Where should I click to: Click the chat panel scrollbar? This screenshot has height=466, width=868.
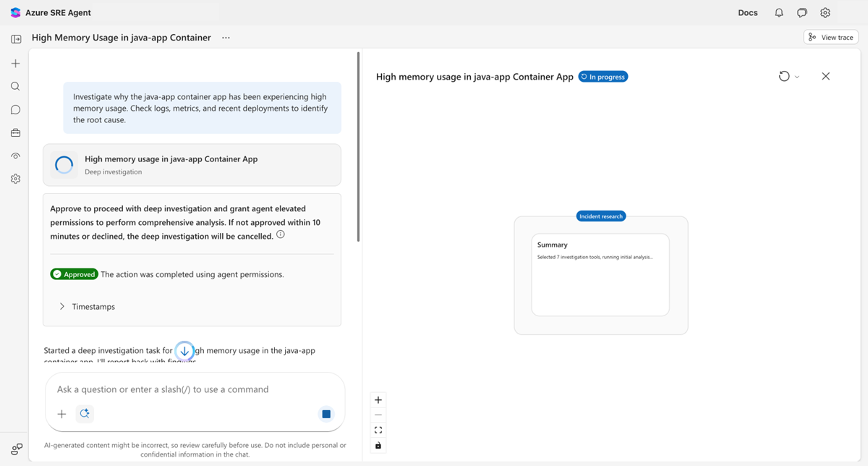pyautogui.click(x=359, y=146)
